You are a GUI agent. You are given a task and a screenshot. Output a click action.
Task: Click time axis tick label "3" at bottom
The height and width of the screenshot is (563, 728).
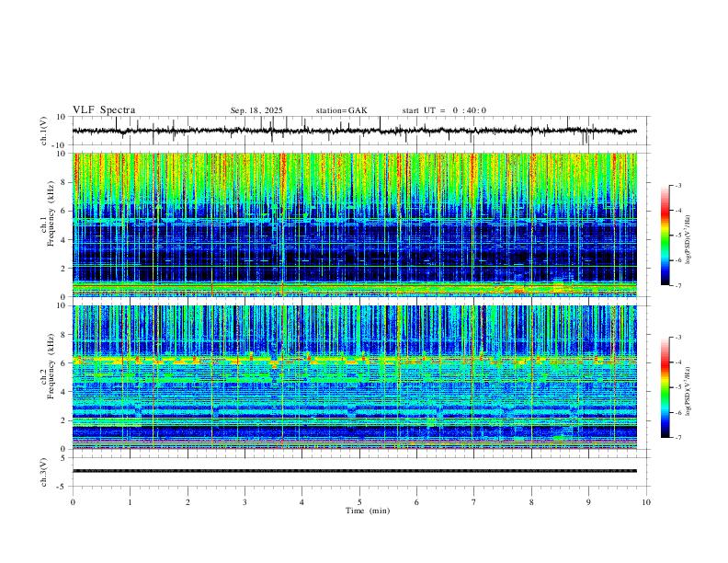coord(245,502)
